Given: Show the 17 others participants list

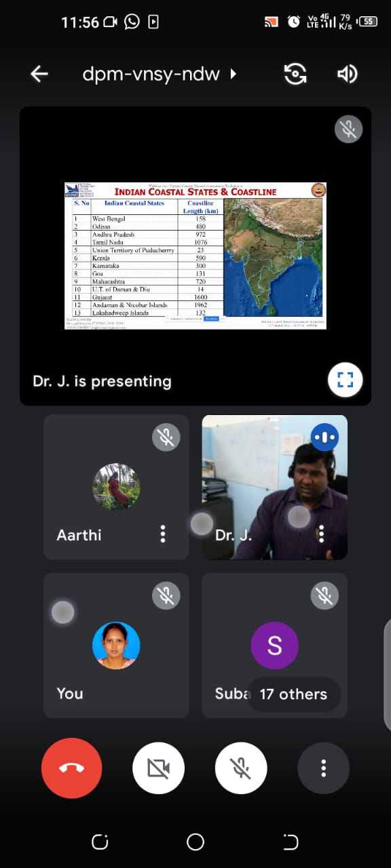Looking at the screenshot, I should (x=293, y=694).
